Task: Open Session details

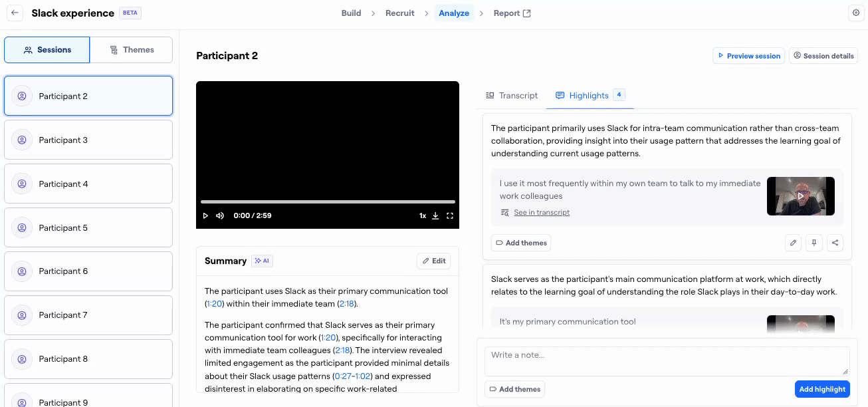Action: click(x=823, y=56)
